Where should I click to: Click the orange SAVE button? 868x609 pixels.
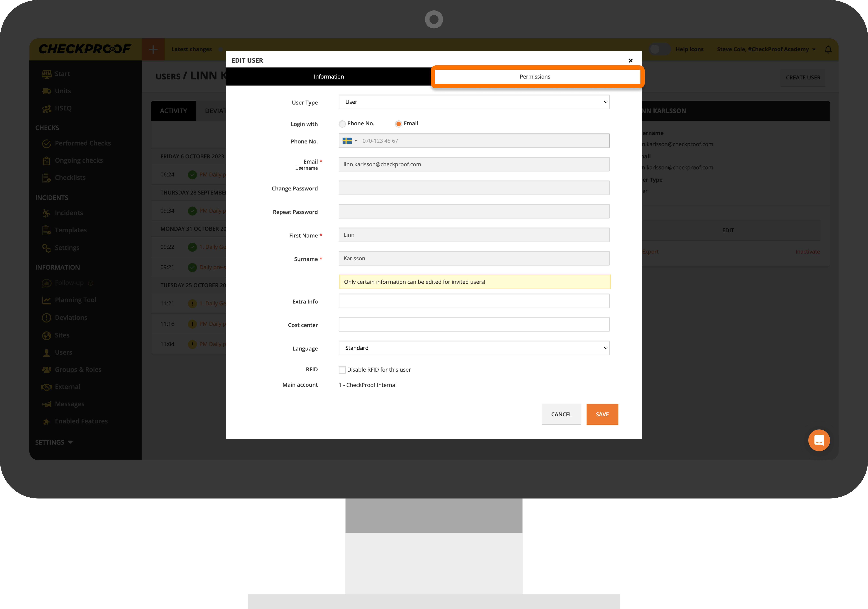(x=602, y=415)
